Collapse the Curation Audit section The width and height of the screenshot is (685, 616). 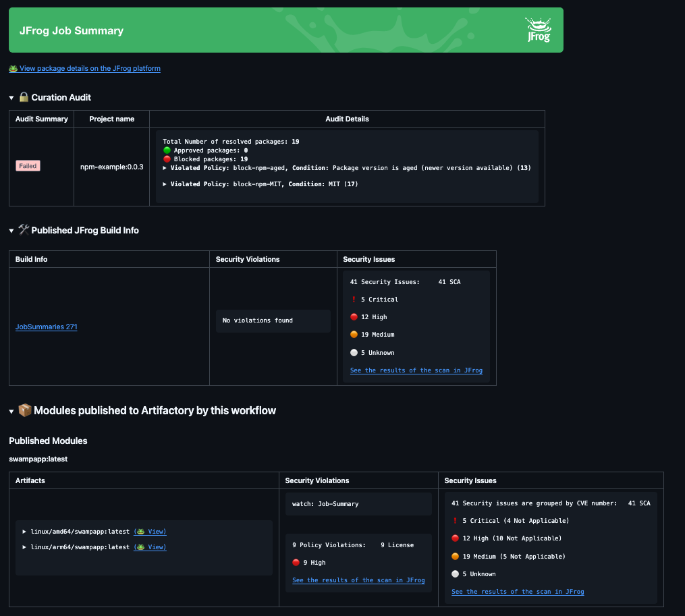[x=11, y=98]
